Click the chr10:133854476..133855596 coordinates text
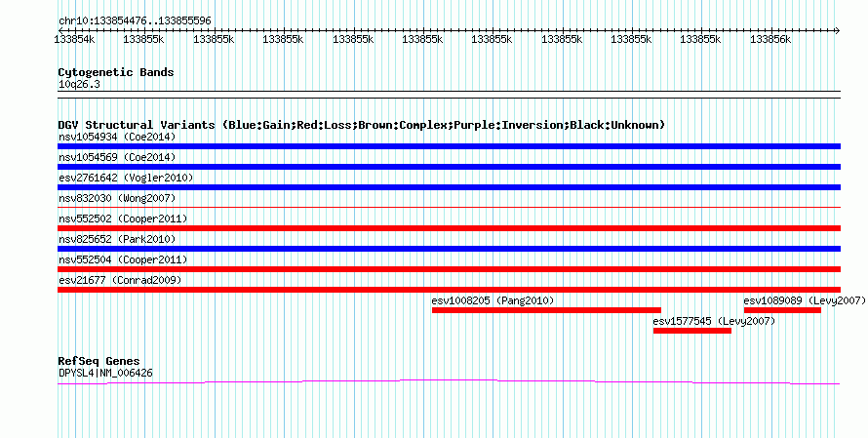The image size is (868, 438). coord(135,21)
